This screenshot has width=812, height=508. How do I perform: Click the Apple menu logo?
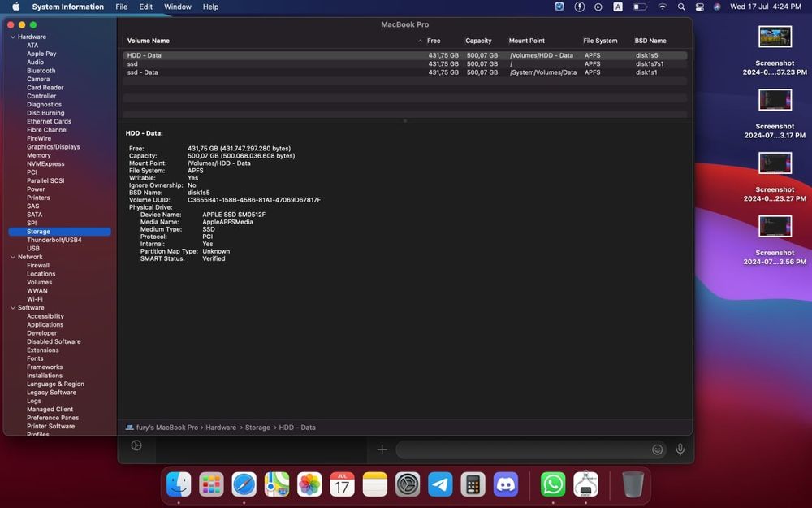pos(15,7)
